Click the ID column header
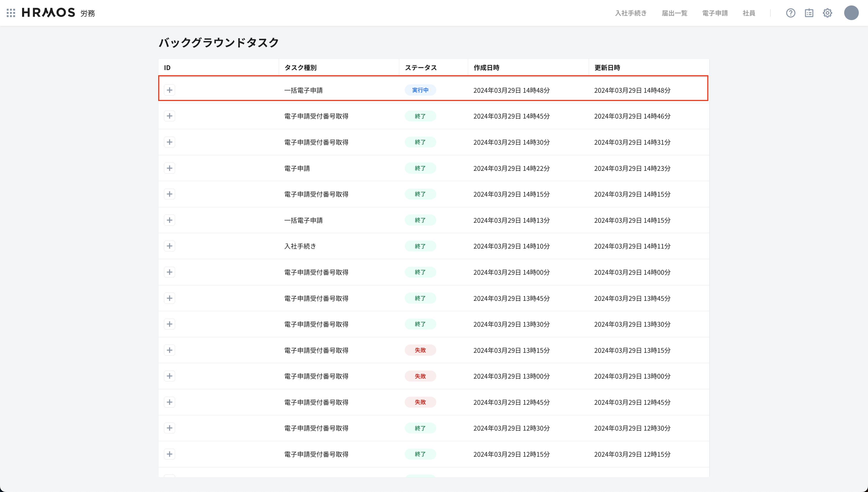 point(166,67)
